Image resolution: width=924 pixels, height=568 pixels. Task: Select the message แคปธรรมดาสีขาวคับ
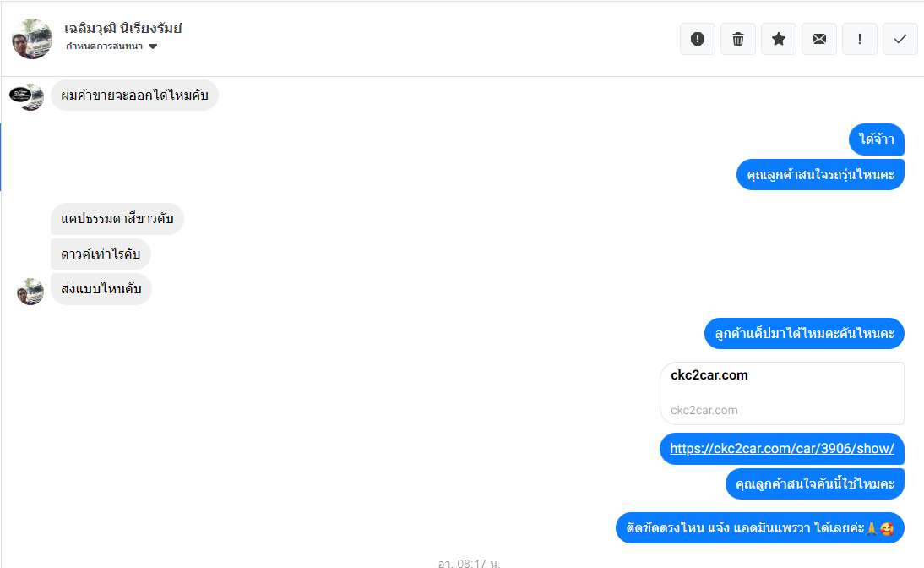117,219
